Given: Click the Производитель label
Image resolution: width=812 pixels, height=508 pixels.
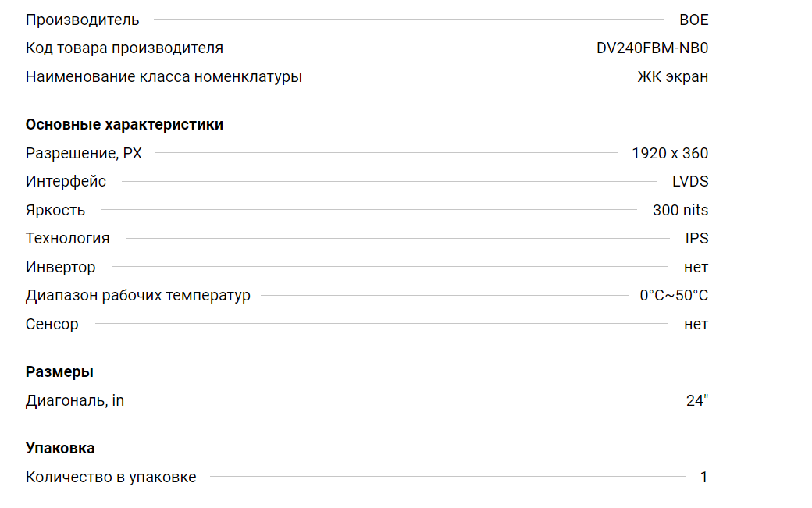Looking at the screenshot, I should click(82, 20).
